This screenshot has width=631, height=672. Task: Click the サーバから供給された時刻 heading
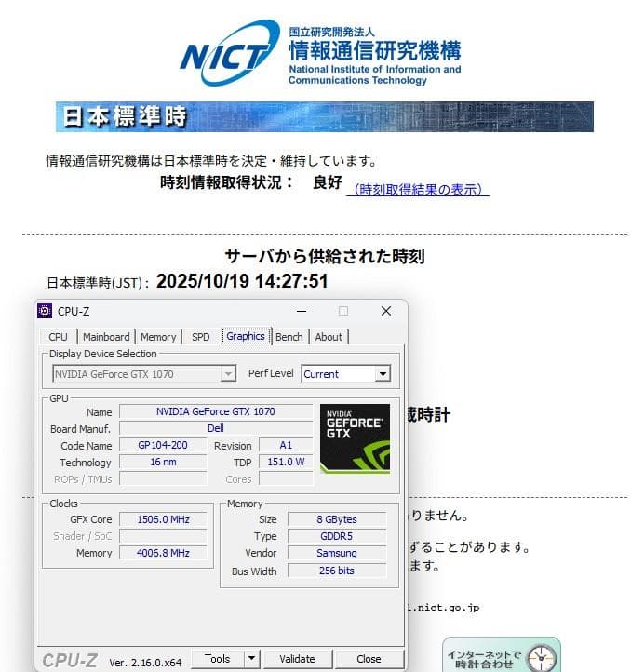click(325, 256)
